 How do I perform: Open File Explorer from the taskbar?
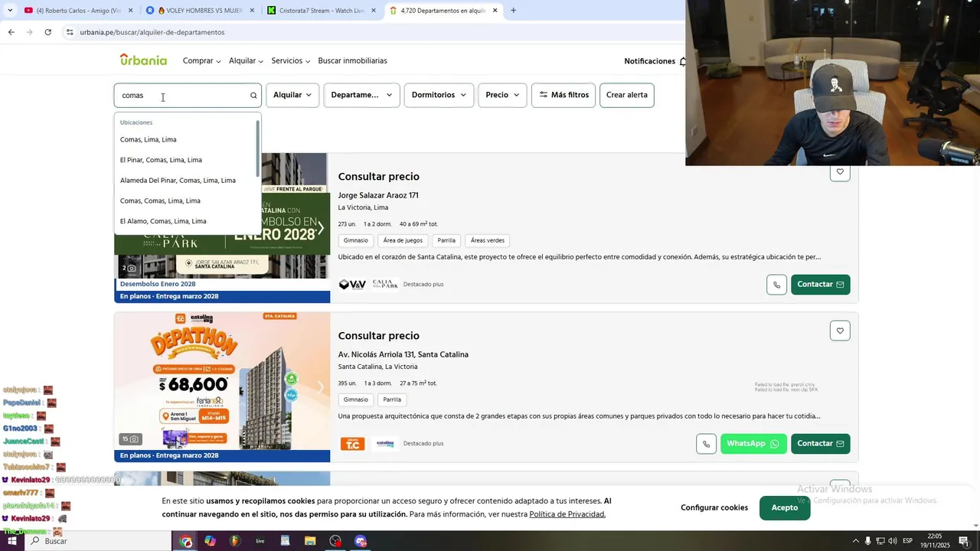(310, 541)
